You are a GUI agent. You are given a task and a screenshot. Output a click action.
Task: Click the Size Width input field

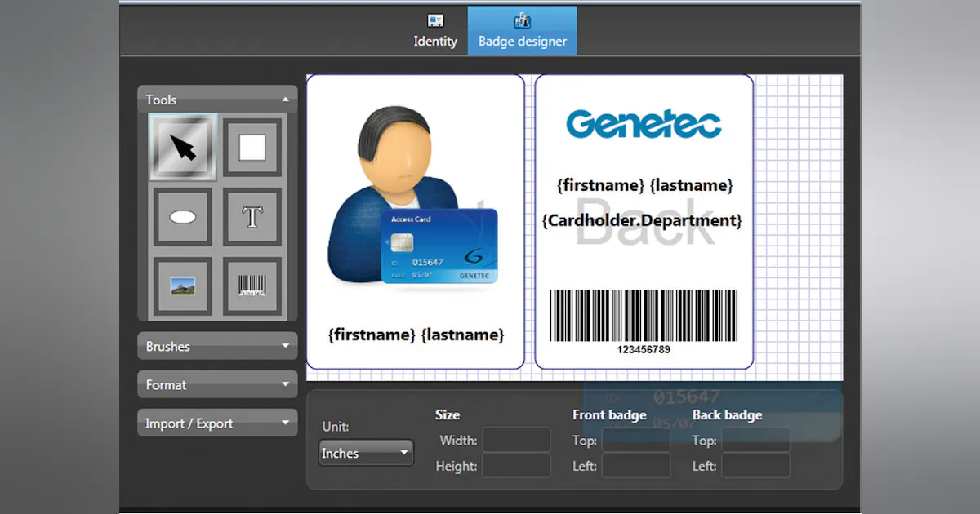[516, 440]
